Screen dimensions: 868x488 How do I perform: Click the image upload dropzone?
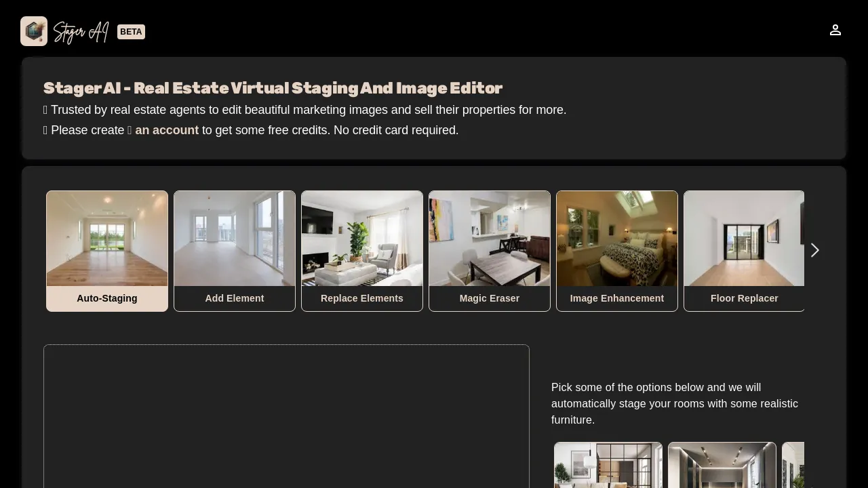pos(286,416)
